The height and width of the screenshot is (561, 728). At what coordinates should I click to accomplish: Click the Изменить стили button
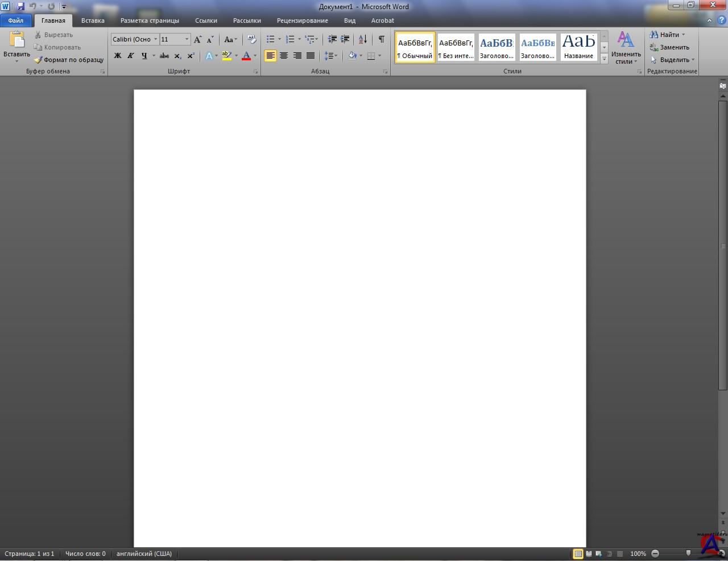[x=626, y=48]
